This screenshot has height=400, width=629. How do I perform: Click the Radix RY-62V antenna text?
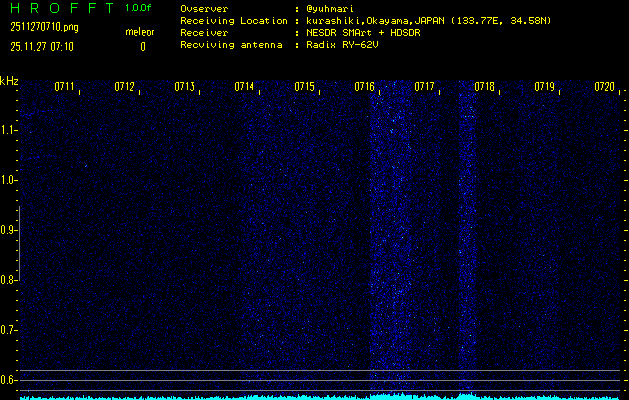pos(342,45)
